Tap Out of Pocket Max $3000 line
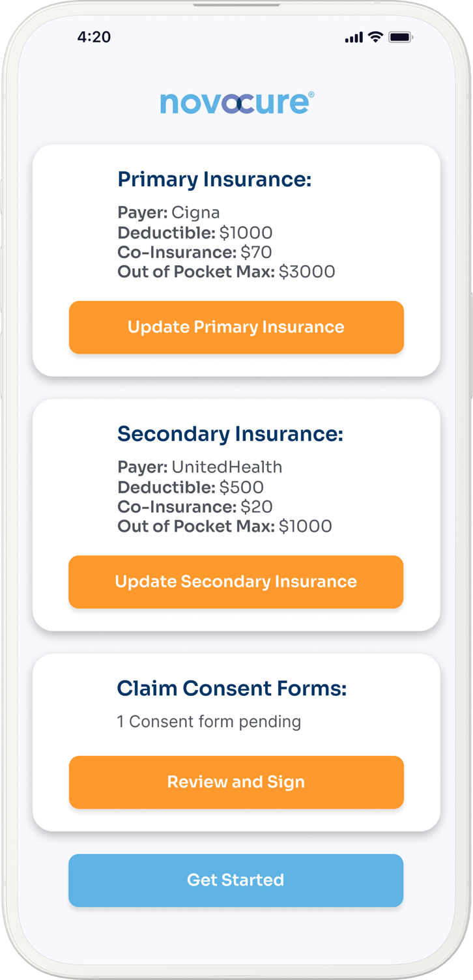The image size is (473, 980). [226, 272]
